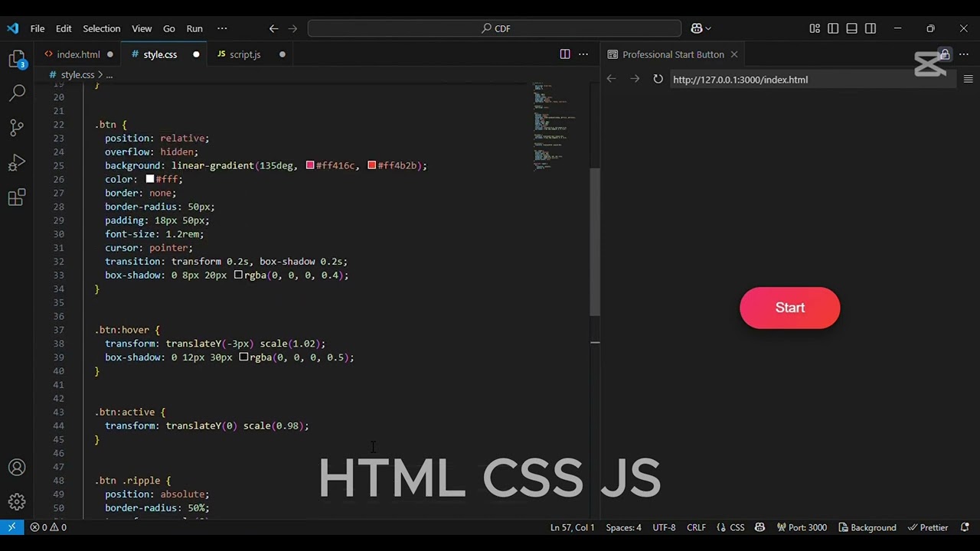Go forward in the preview browser
The width and height of the screenshot is (980, 551).
(x=635, y=79)
